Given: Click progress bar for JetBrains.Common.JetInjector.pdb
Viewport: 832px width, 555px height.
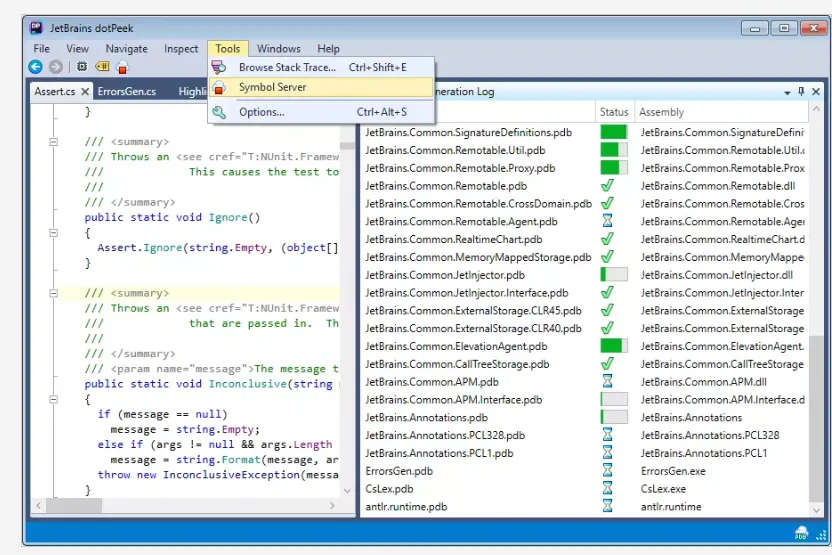Looking at the screenshot, I should pos(614,275).
